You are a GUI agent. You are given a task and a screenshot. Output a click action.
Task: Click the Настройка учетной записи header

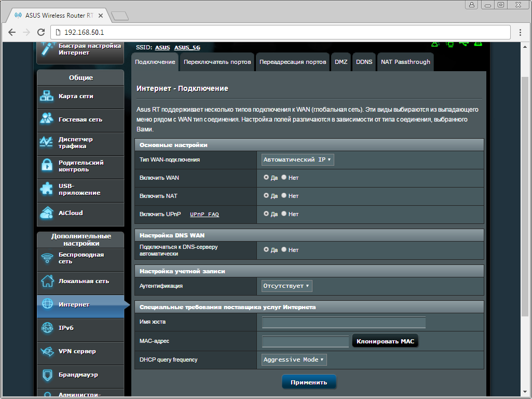309,271
